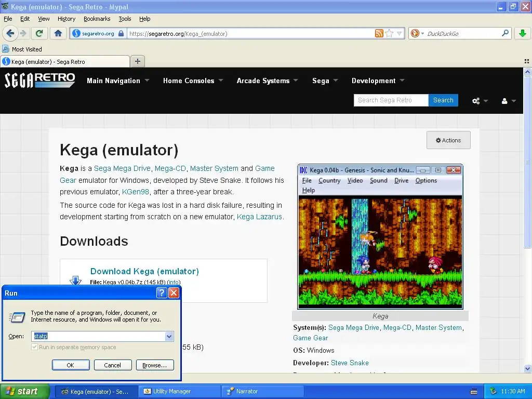This screenshot has height=399, width=532.
Task: Click the network tray icon by the clock
Action: pos(493,391)
